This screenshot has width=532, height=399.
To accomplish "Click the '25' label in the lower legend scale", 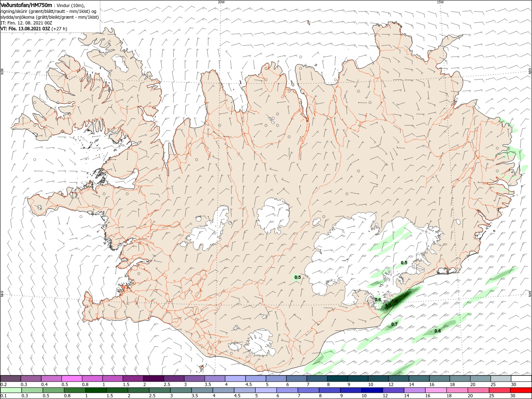I will [x=491, y=396].
